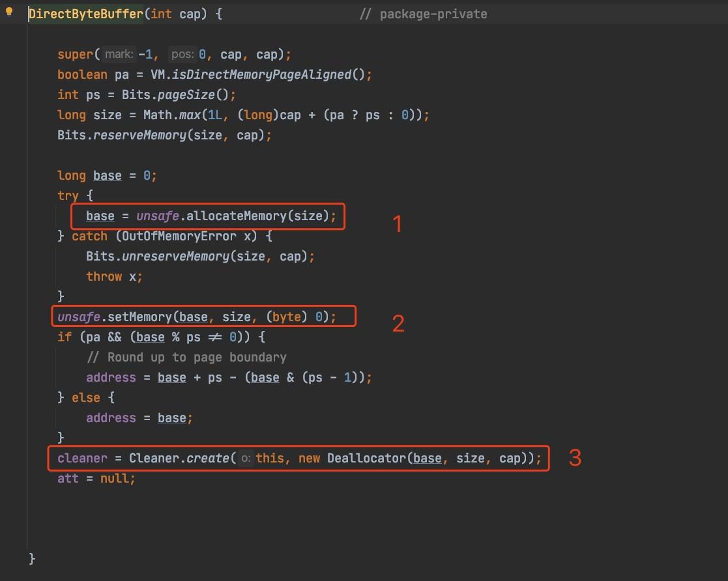Click the 'throw x;' statement
Image resolution: width=728 pixels, height=581 pixels.
click(114, 277)
